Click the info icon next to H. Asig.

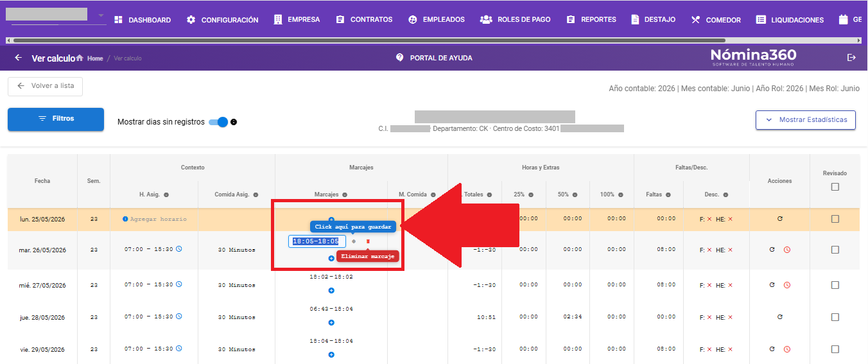[x=166, y=195]
